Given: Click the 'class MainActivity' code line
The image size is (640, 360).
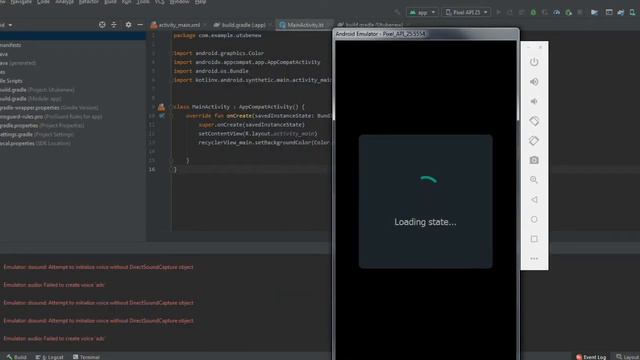Looking at the screenshot, I should (239, 107).
